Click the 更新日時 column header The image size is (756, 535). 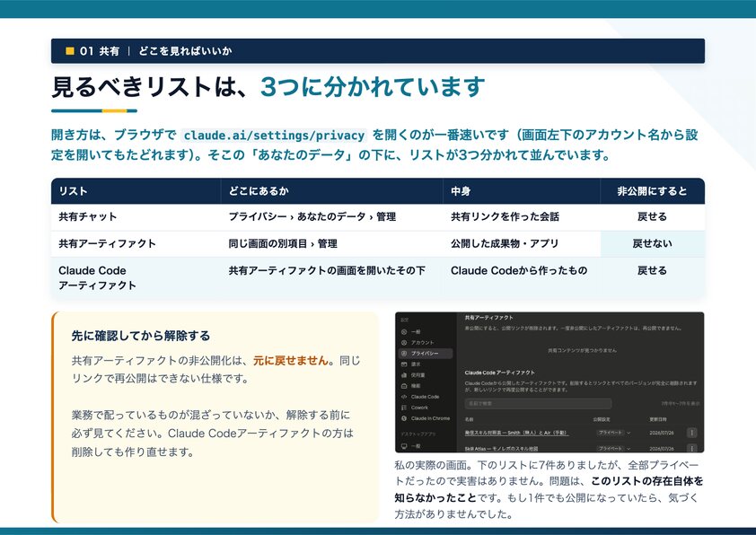click(658, 419)
